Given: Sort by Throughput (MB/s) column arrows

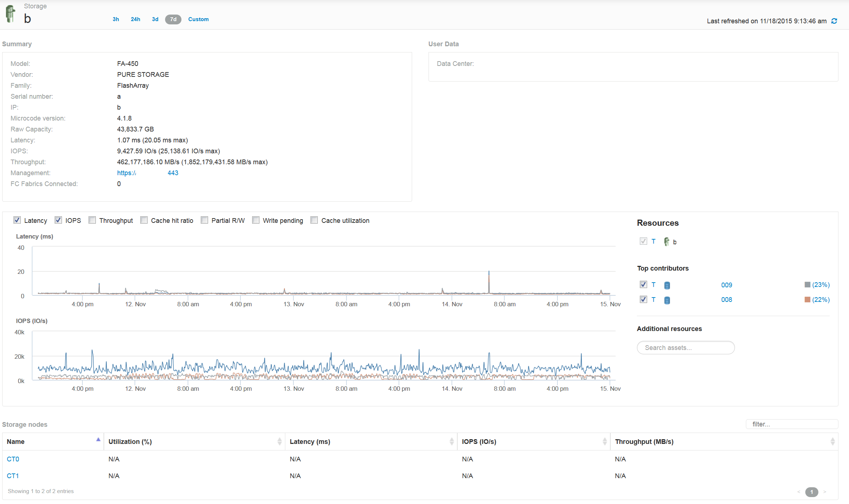Looking at the screenshot, I should point(832,442).
